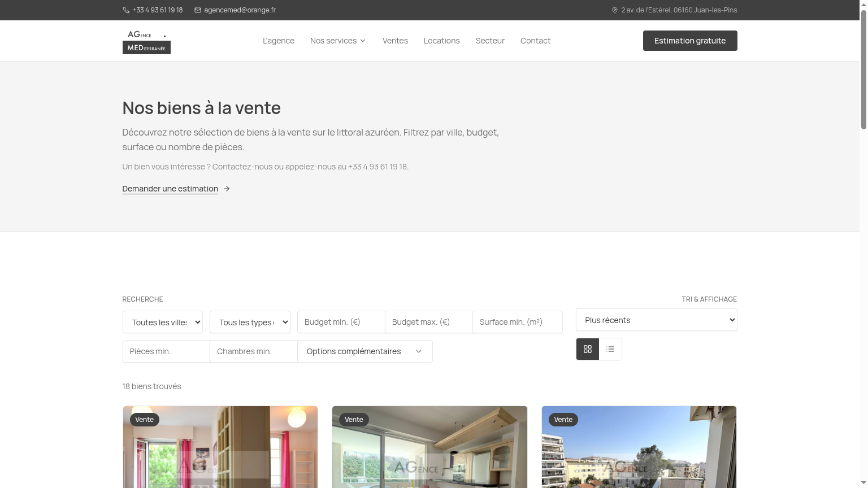This screenshot has width=868, height=488.
Task: Focus the Budget min. (€) field
Action: [x=341, y=322]
